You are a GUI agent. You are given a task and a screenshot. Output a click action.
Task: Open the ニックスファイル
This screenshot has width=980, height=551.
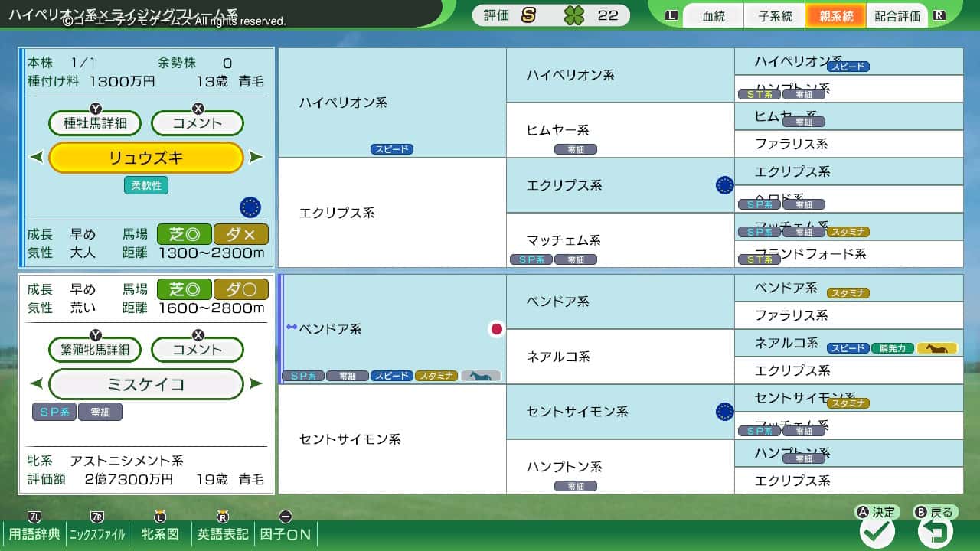tap(96, 536)
